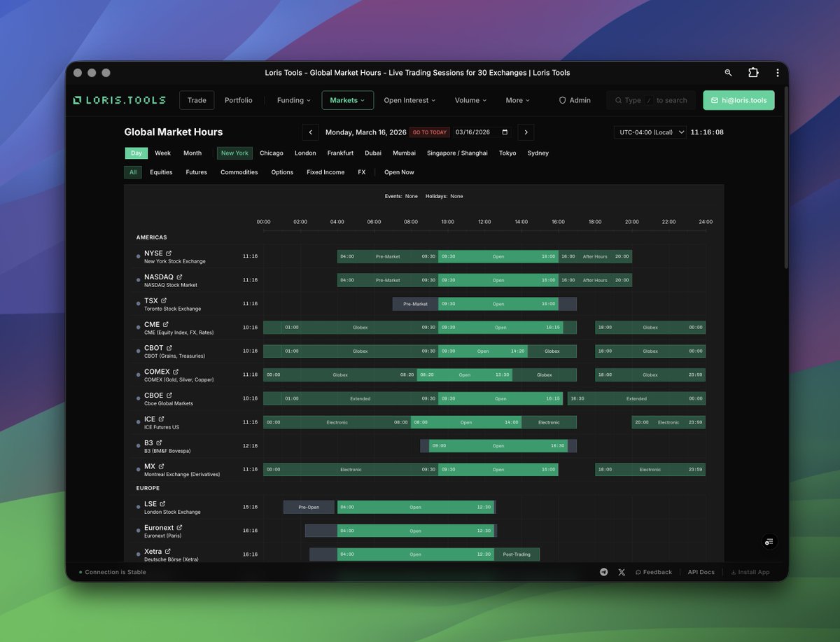Go to next day arrow
Screen dimensions: 840x642
pyautogui.click(x=526, y=132)
